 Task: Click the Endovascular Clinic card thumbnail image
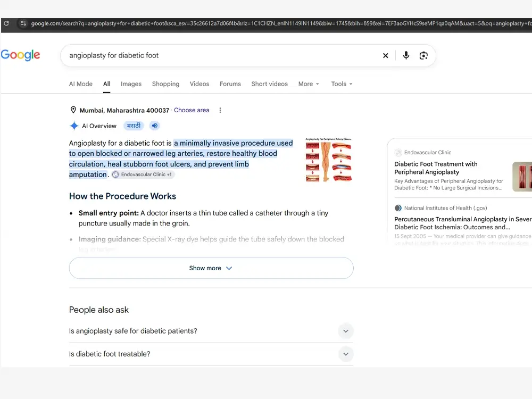point(522,177)
